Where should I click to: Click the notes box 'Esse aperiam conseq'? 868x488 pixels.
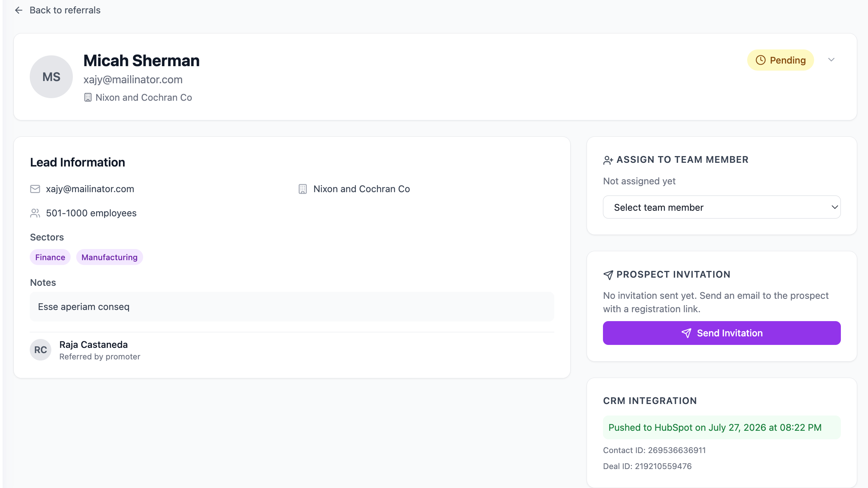coord(292,307)
